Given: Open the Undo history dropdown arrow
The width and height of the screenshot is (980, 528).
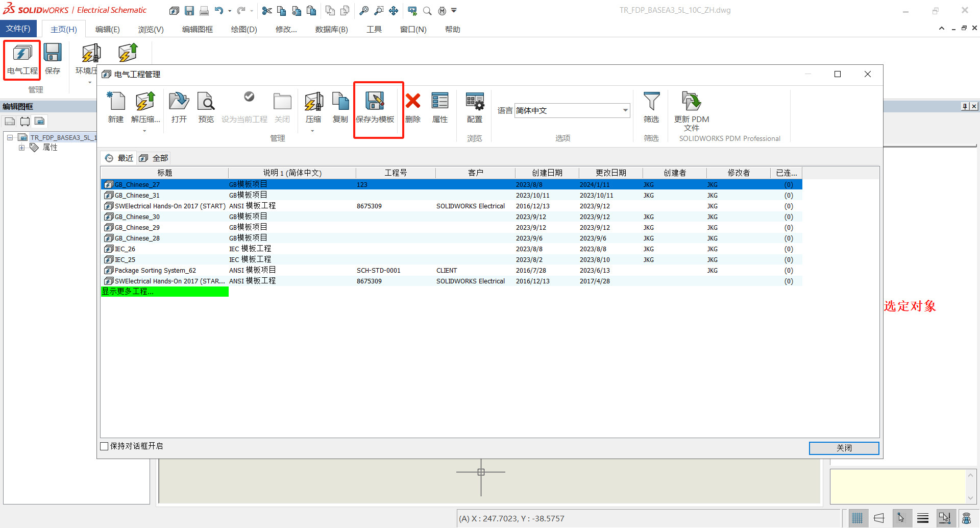Looking at the screenshot, I should (x=230, y=11).
